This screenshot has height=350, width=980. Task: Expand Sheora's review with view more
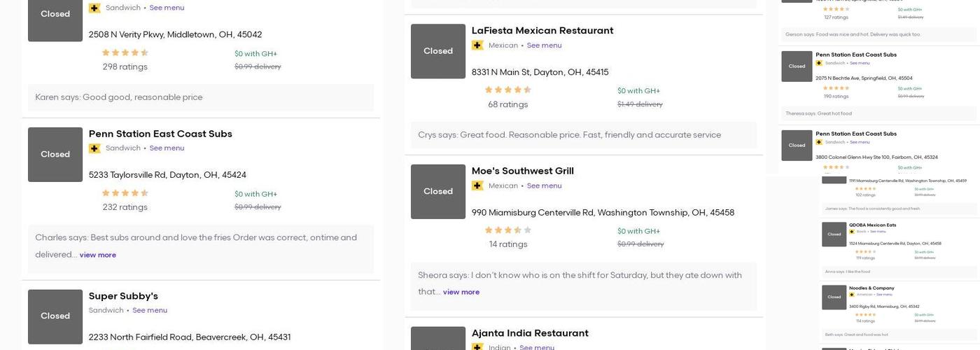tap(461, 293)
